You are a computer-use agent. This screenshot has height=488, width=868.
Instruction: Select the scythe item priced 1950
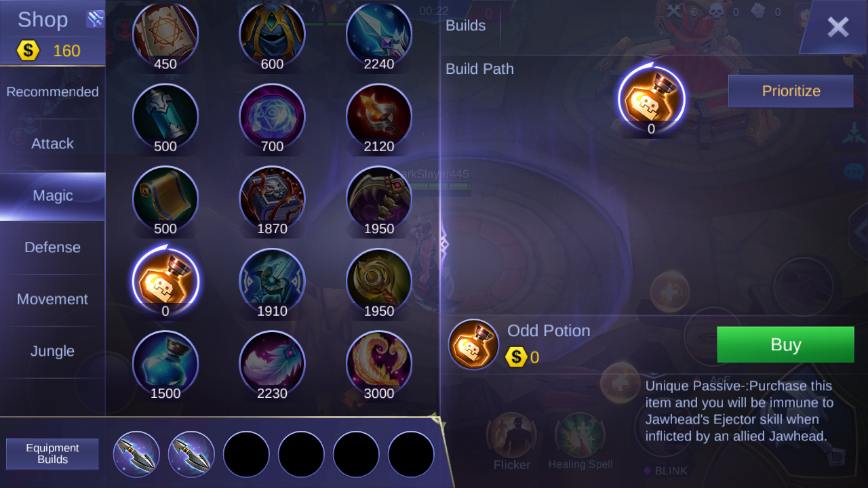coord(379,199)
